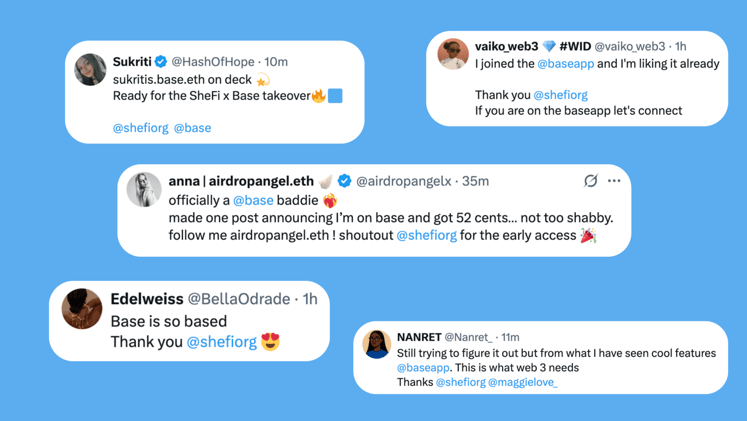
Task: Click the fire emoji in Sukriti's tweet
Action: [319, 96]
